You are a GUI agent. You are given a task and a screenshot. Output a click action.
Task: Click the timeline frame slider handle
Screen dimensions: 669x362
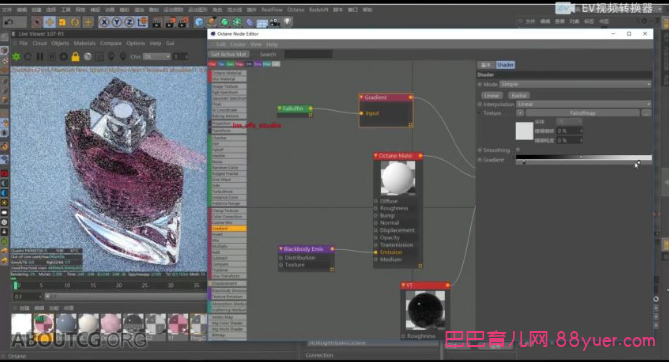15,285
